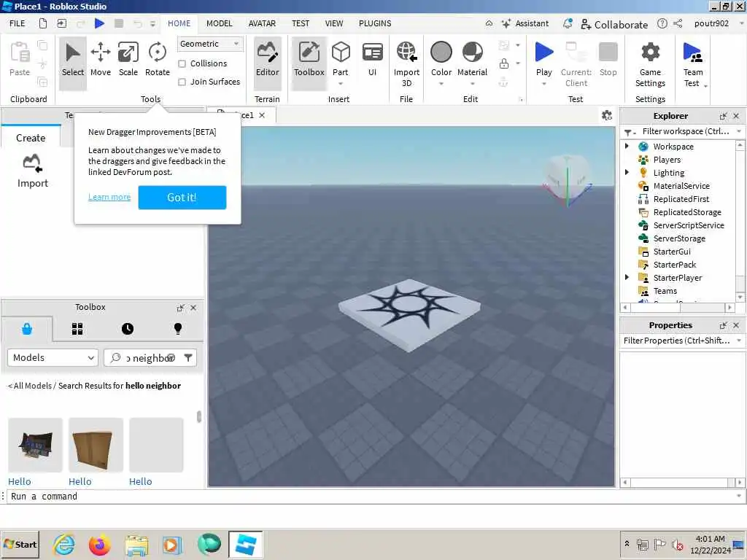Open the Play options dropdown arrow

click(x=543, y=84)
